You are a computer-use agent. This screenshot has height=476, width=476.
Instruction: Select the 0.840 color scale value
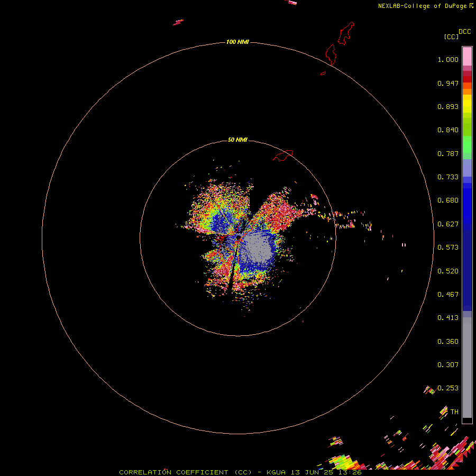tap(448, 130)
